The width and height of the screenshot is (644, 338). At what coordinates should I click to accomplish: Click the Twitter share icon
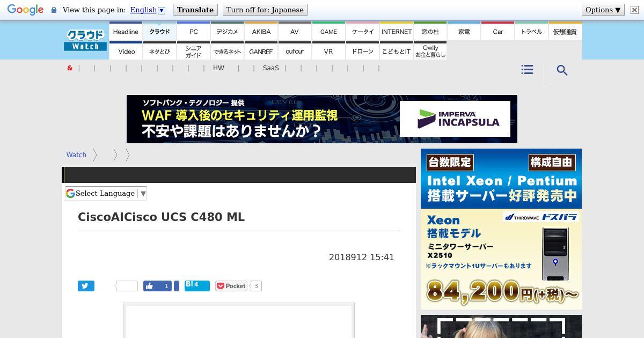pos(86,286)
